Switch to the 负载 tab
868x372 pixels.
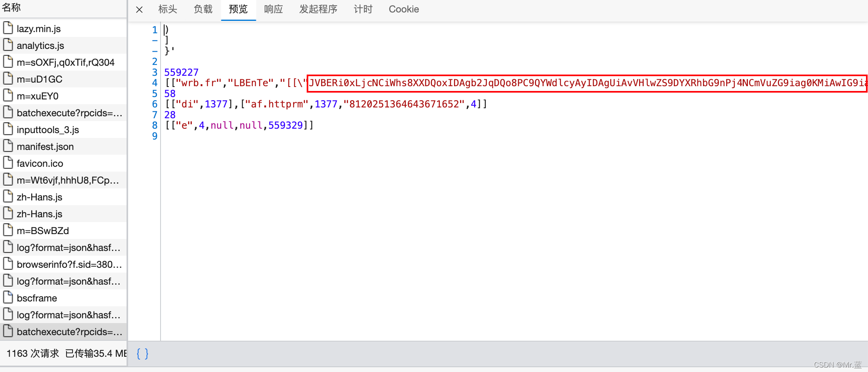203,9
